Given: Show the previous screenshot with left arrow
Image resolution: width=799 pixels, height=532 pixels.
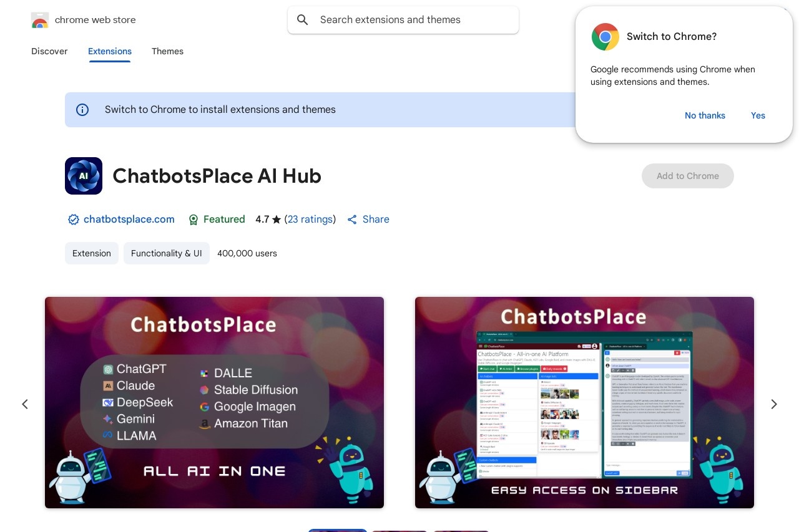Looking at the screenshot, I should click(25, 404).
